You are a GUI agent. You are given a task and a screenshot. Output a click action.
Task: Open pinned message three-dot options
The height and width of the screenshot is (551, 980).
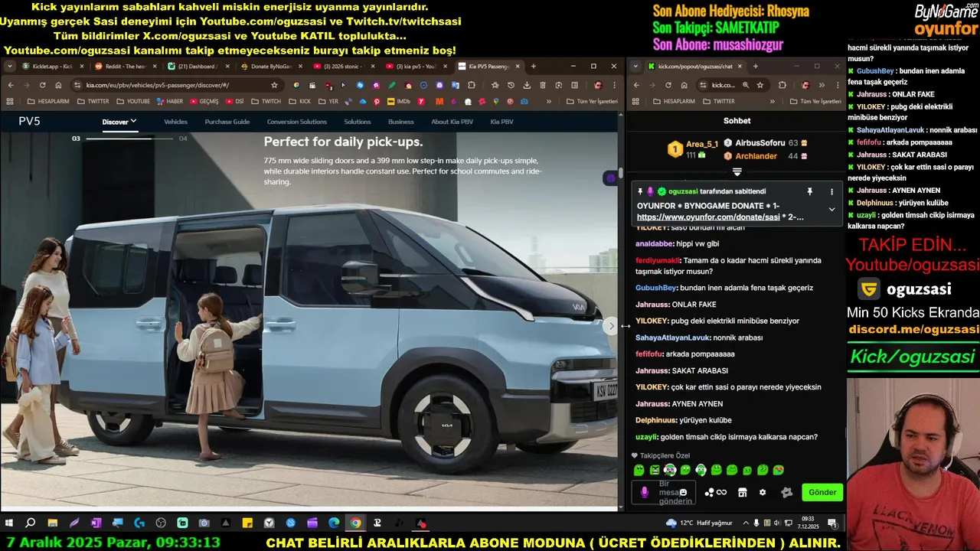tap(831, 191)
